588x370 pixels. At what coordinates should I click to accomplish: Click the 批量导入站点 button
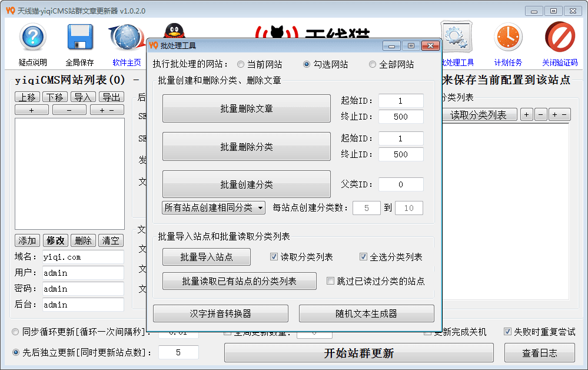(x=207, y=257)
